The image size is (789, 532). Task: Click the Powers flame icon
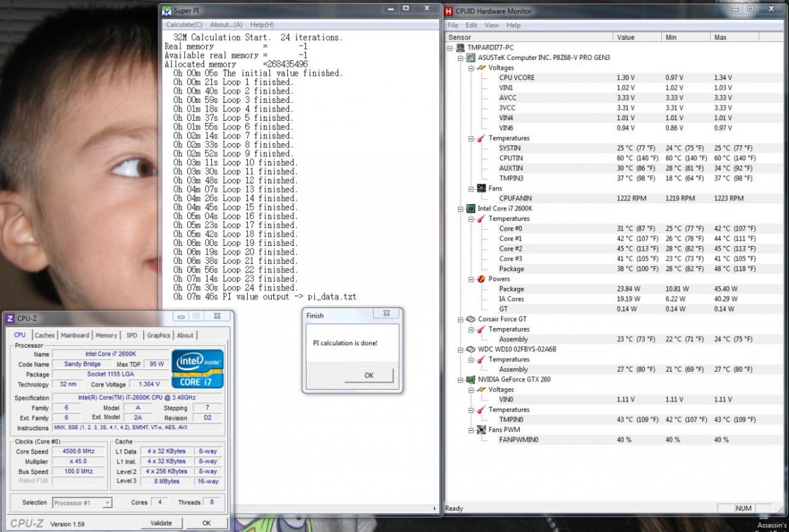[481, 279]
